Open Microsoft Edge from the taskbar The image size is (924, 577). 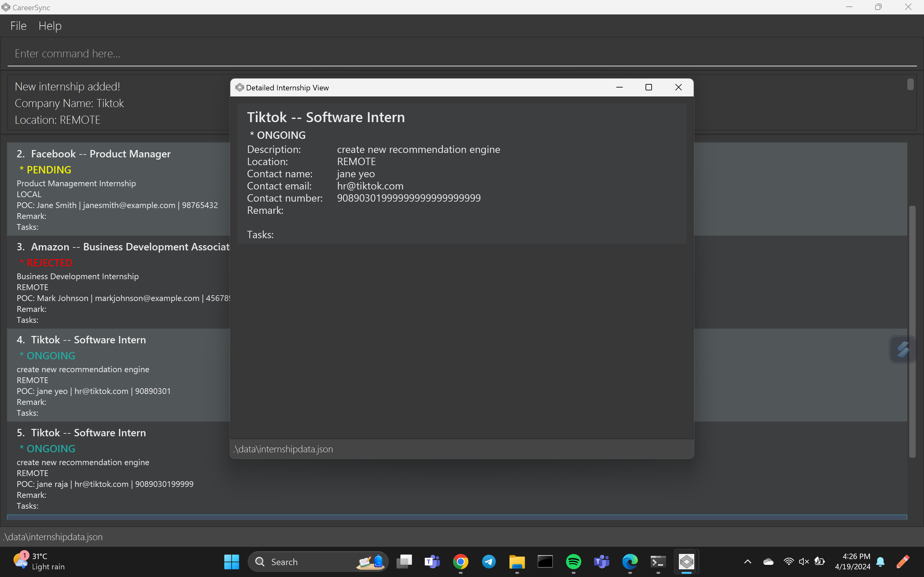629,561
